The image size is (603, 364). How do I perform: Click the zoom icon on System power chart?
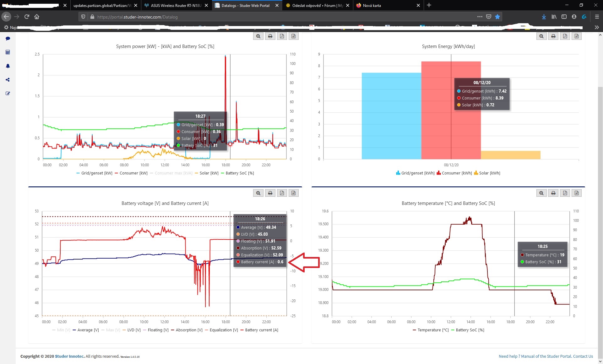point(258,36)
